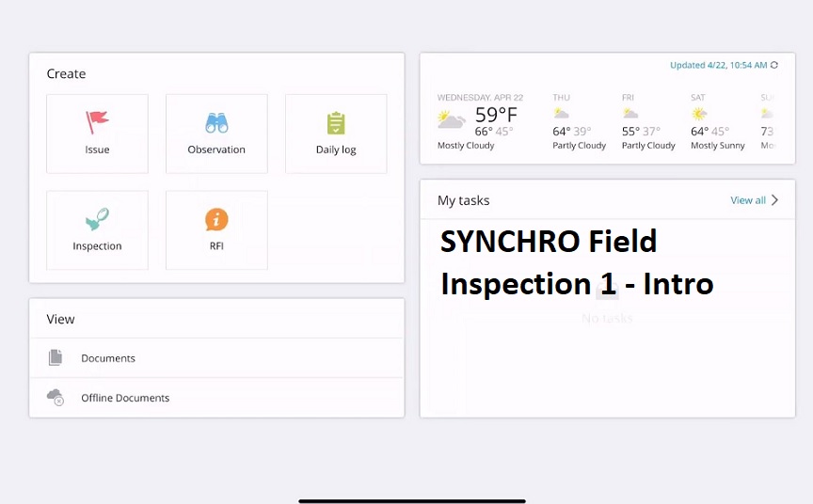Select the RFI label
This screenshot has height=504, width=813.
click(x=216, y=246)
